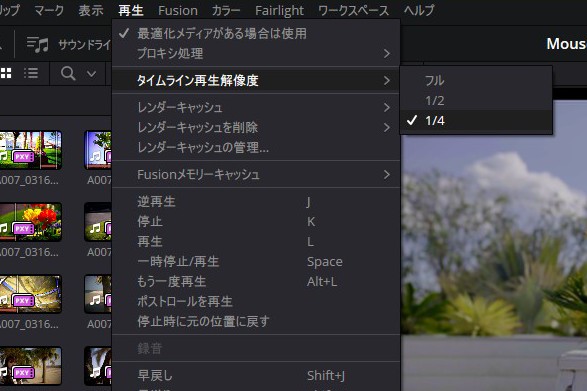Screen dimensions: 587x391
Task: Choose ポストロールを再生 entry
Action: [256, 301]
